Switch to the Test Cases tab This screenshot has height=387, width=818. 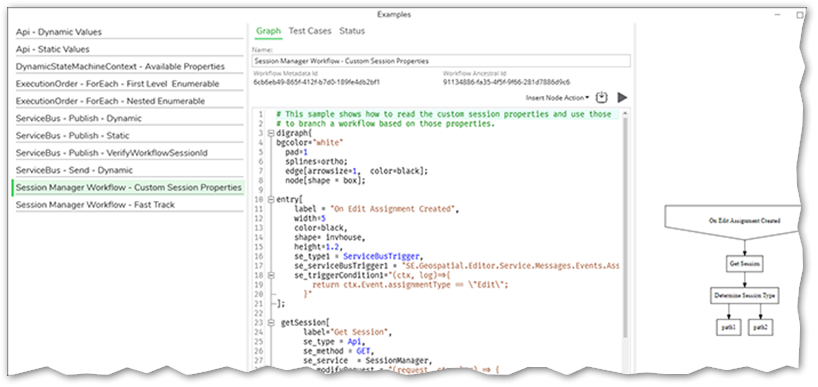point(310,31)
